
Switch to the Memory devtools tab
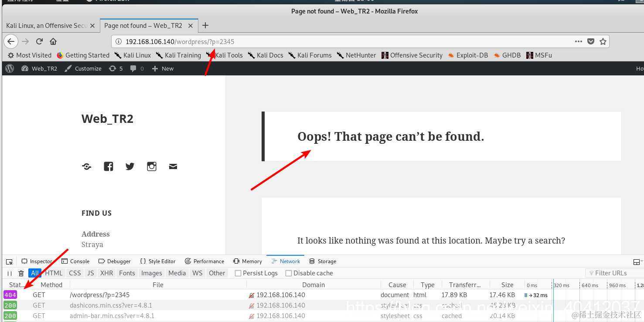click(x=248, y=261)
